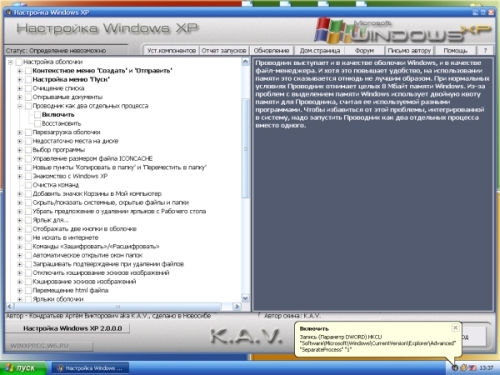Check the 'Недостаточно места на диске' checkbox

coord(28,141)
